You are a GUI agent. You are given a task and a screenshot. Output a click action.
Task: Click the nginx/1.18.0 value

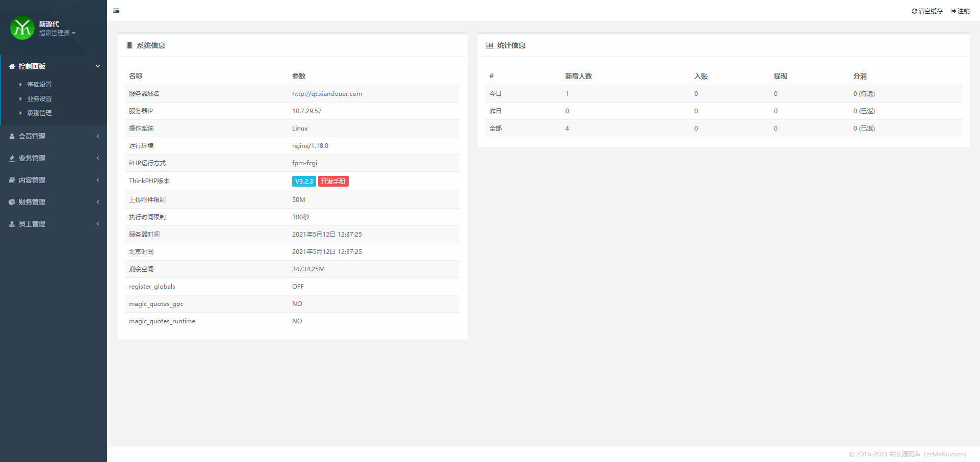pyautogui.click(x=310, y=146)
